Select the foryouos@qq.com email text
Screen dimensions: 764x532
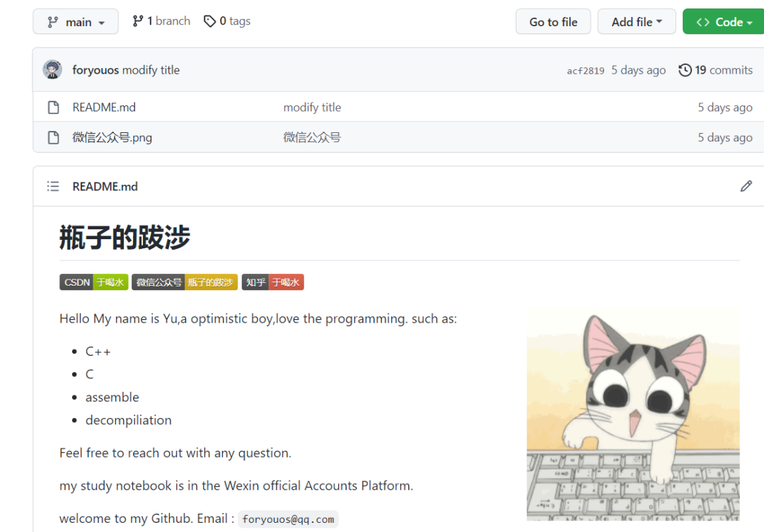click(287, 519)
